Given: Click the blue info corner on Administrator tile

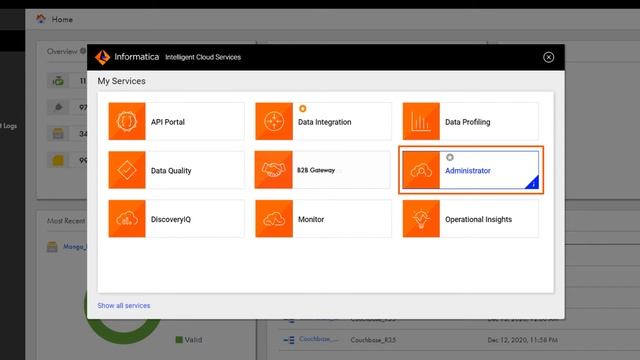Looking at the screenshot, I should pyautogui.click(x=533, y=183).
